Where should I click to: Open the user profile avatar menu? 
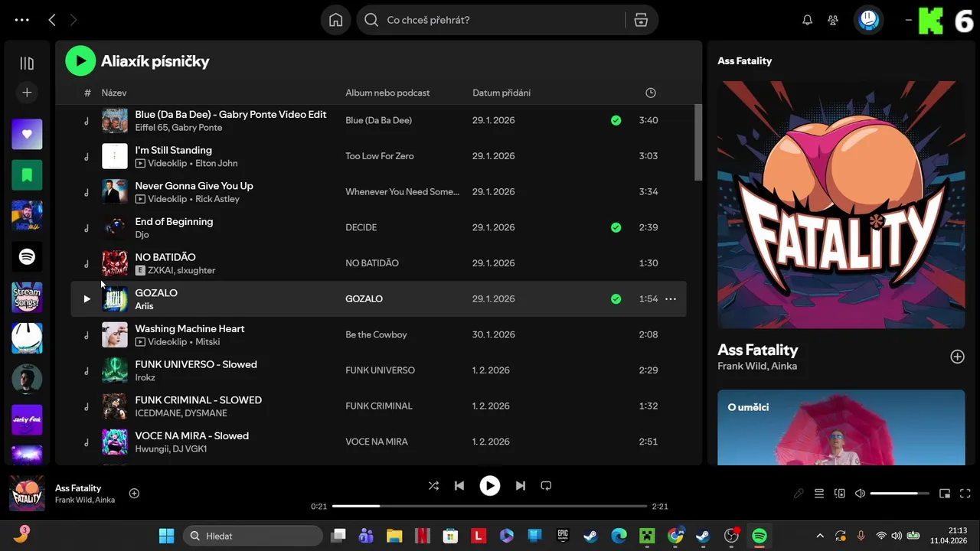[x=868, y=20]
